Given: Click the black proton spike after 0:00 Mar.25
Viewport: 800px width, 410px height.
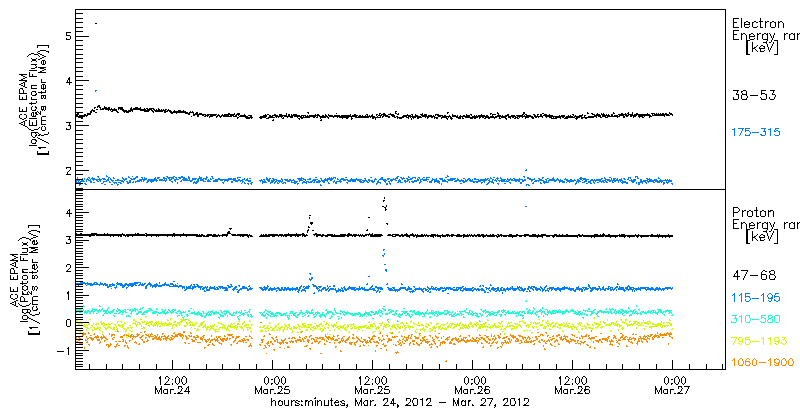Looking at the screenshot, I should [x=310, y=222].
